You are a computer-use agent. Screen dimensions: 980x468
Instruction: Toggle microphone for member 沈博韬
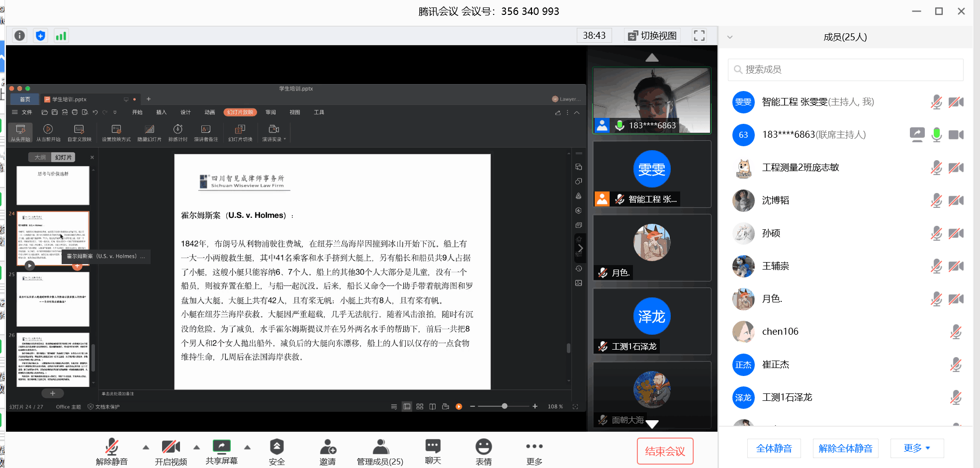pos(936,200)
